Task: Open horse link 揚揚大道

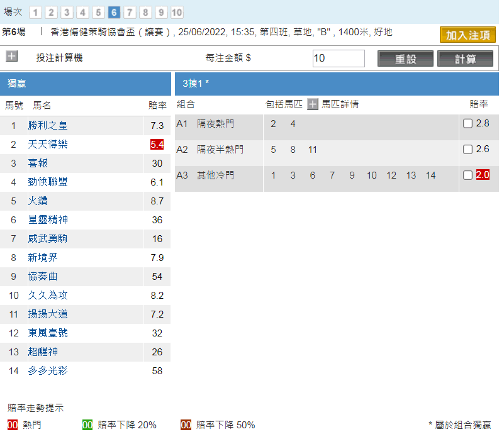Action: (47, 314)
